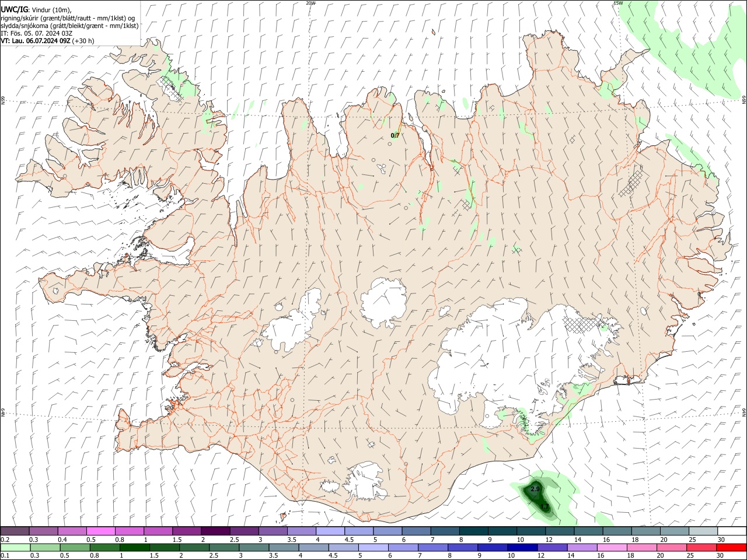
Task: Select the 2.9 precipitation value offshore south-east
Action: click(535, 489)
